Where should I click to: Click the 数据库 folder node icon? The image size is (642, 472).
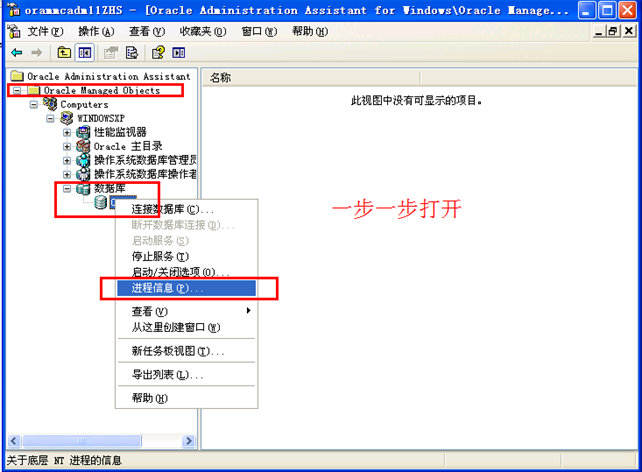(83, 188)
